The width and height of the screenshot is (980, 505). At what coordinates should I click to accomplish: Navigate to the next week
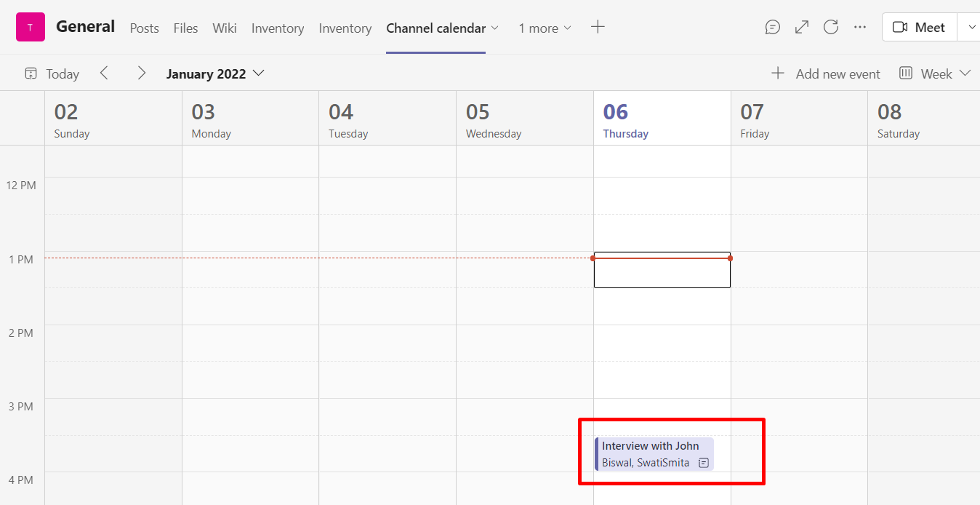[x=142, y=73]
